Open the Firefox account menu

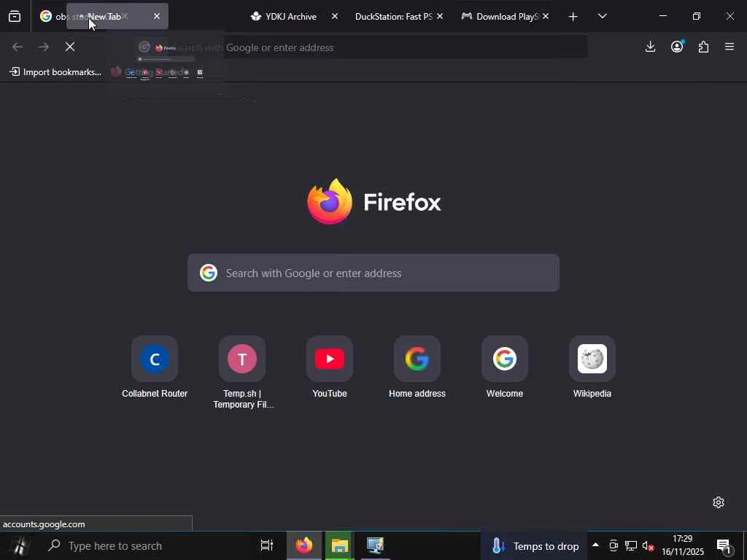677,47
